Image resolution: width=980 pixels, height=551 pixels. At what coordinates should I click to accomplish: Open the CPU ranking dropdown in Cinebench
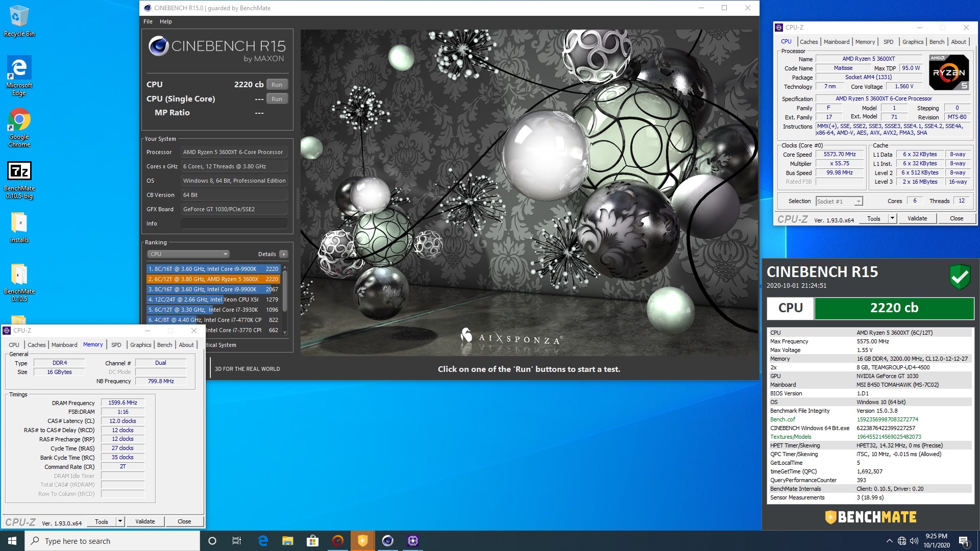pyautogui.click(x=188, y=254)
